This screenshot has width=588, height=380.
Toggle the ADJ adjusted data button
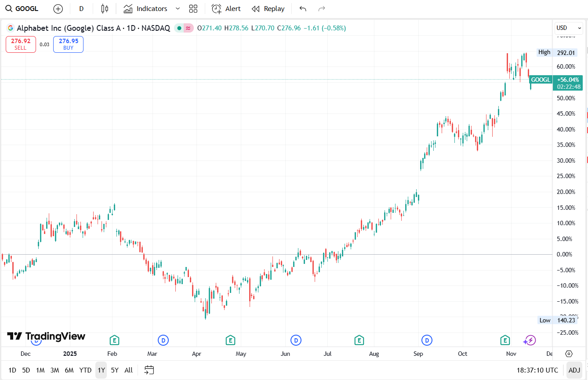click(x=574, y=370)
